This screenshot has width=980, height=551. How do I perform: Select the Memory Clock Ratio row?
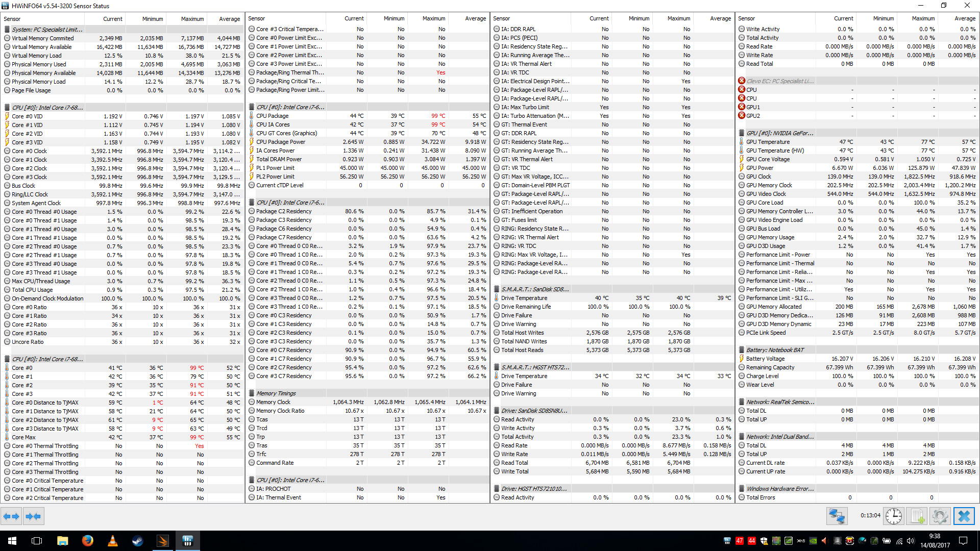pos(367,411)
